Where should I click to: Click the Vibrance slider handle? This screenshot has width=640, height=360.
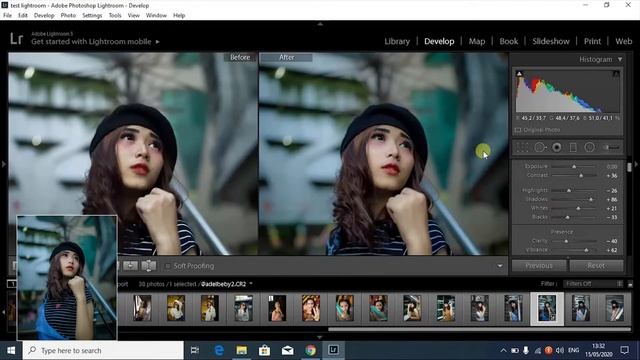point(587,250)
